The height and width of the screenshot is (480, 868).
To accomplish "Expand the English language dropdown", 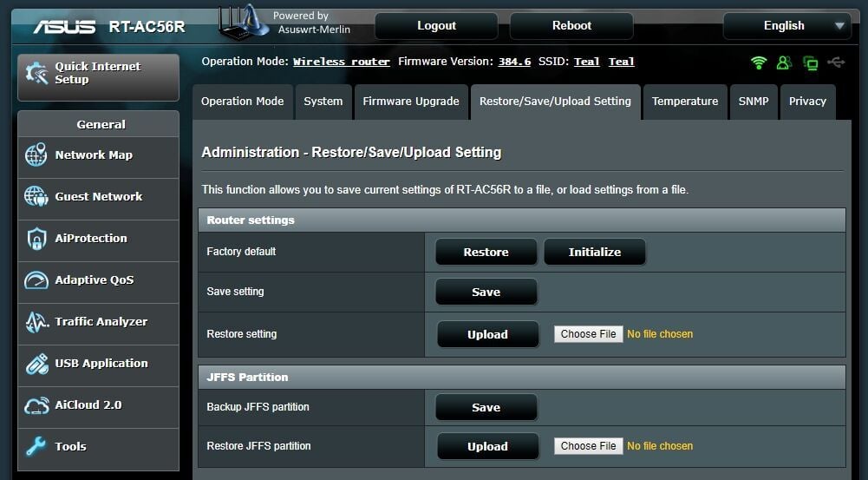I will pos(786,26).
